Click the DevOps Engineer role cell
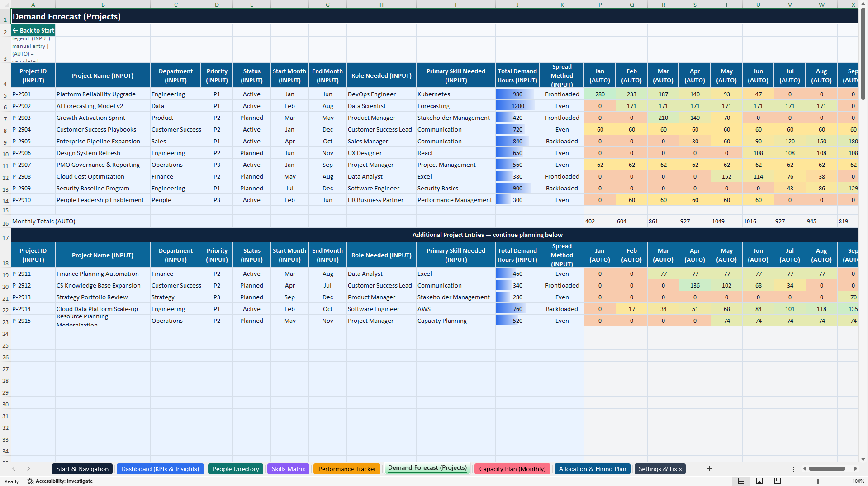 point(381,94)
